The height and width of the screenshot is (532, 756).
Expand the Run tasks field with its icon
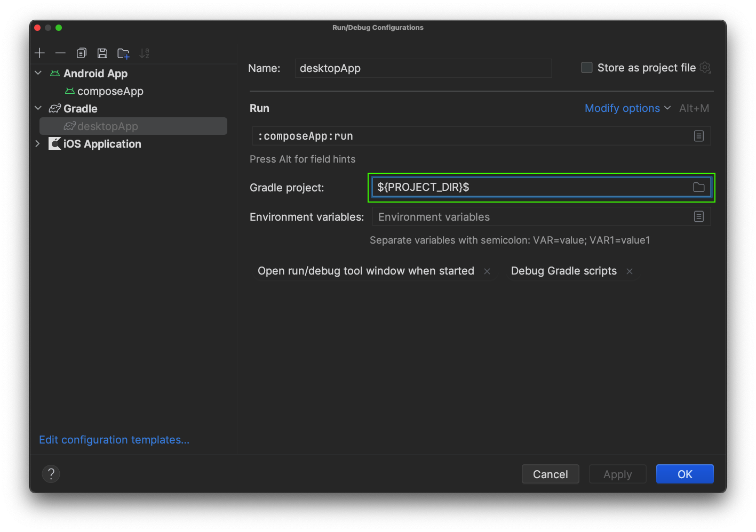(699, 136)
